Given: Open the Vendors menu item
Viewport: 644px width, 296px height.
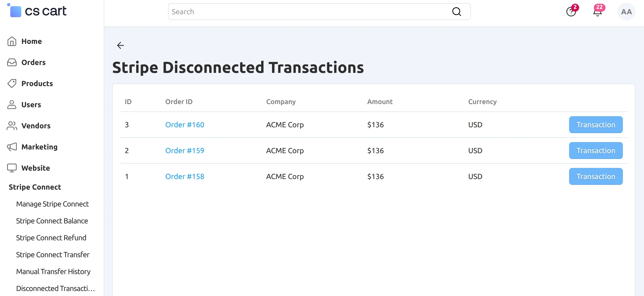Looking at the screenshot, I should [36, 126].
